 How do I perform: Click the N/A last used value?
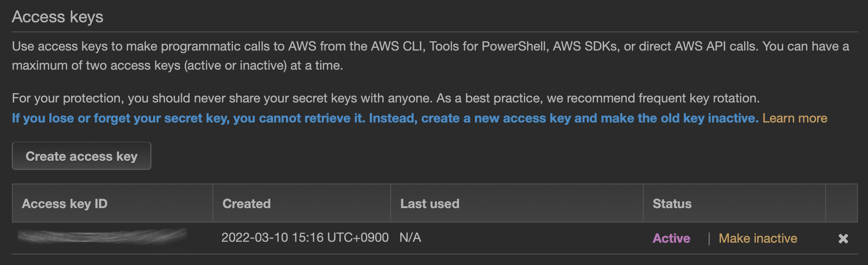410,238
